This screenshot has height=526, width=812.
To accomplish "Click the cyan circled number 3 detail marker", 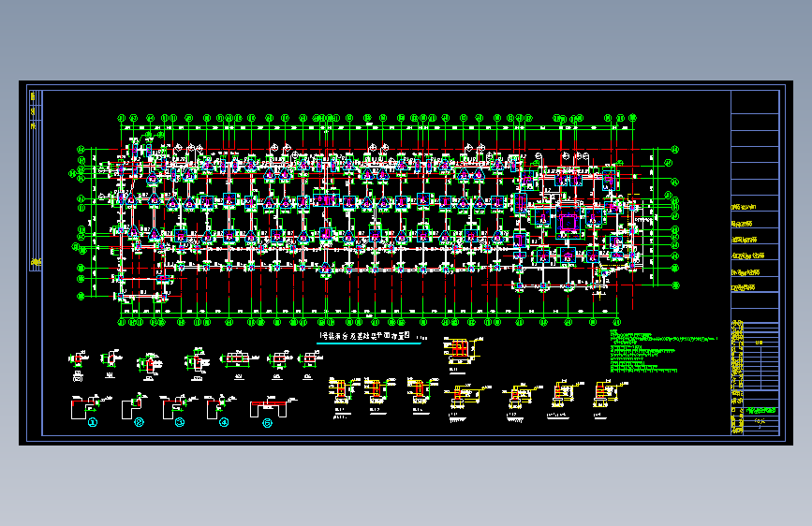I will 180,422.
